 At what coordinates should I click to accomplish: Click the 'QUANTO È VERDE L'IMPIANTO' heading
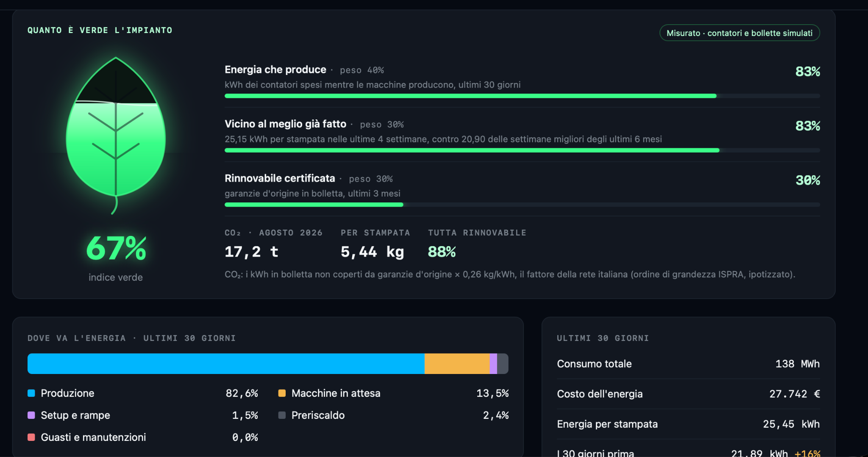point(100,30)
